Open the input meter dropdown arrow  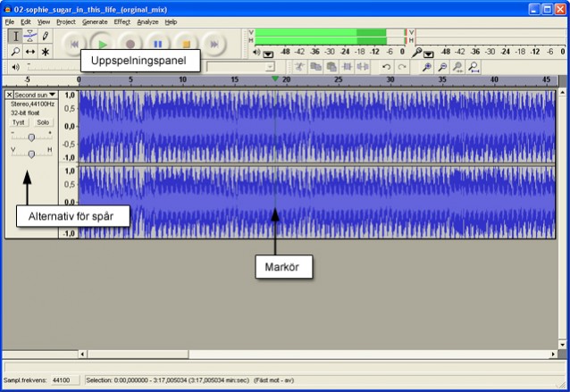pyautogui.click(x=429, y=54)
